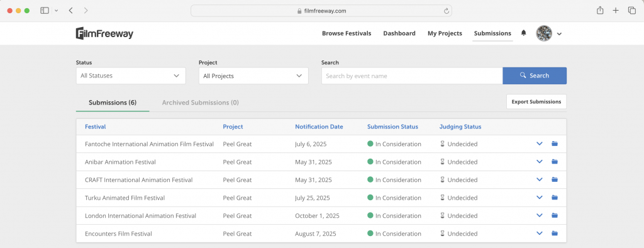Expand the Turku Animated Film Festival row chevron
This screenshot has height=248, width=644.
coord(540,198)
